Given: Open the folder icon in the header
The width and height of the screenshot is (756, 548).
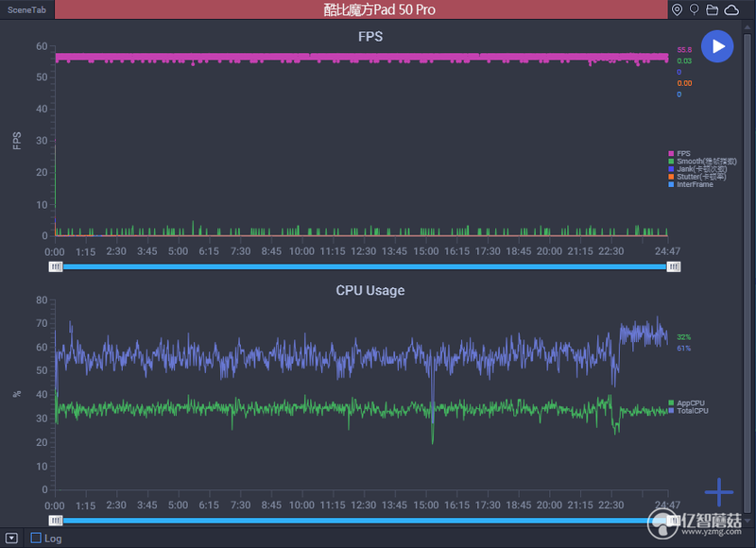Looking at the screenshot, I should [713, 9].
